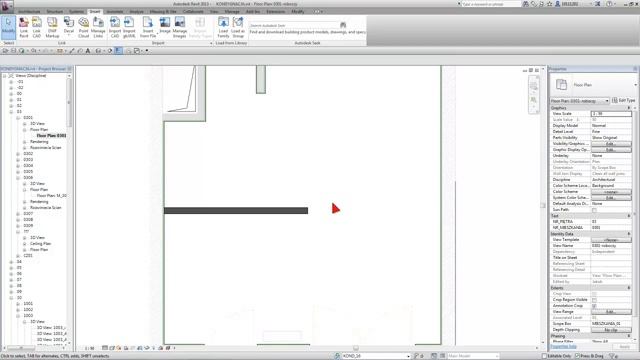
Task: Select 'Floor Plan: 0301' in Project Browser
Action: click(x=51, y=136)
